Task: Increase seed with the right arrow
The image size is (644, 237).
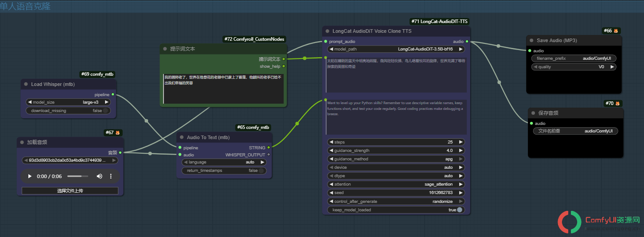Action: tap(461, 193)
